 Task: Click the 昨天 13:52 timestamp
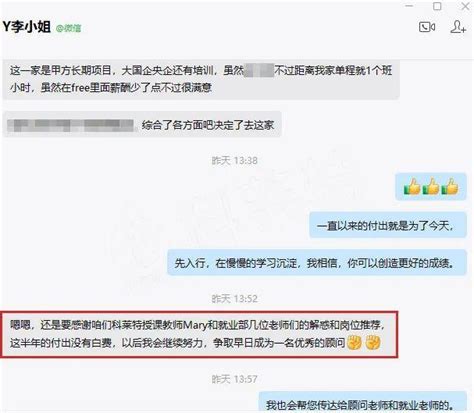(x=235, y=299)
